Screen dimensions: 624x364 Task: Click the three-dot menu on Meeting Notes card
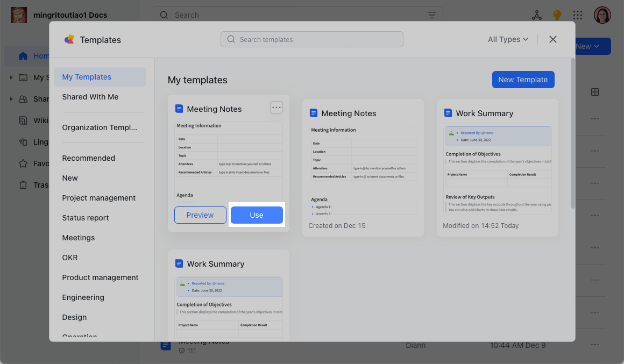point(276,108)
